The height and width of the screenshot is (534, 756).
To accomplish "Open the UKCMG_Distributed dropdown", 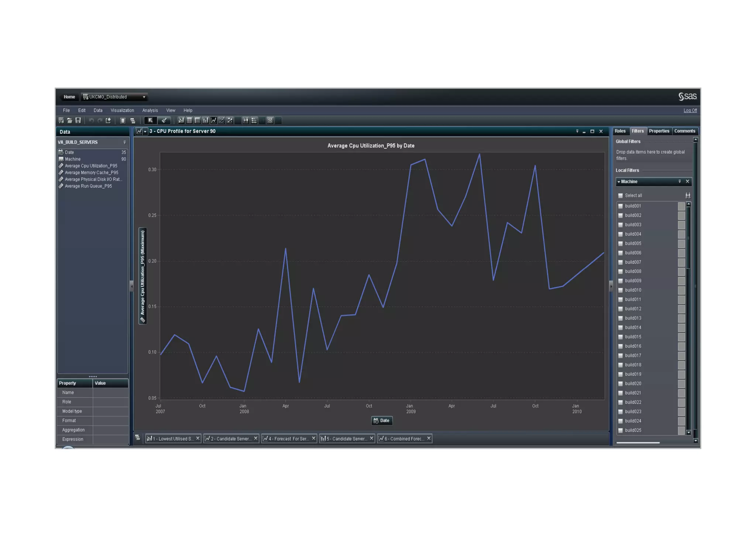I will pos(144,97).
